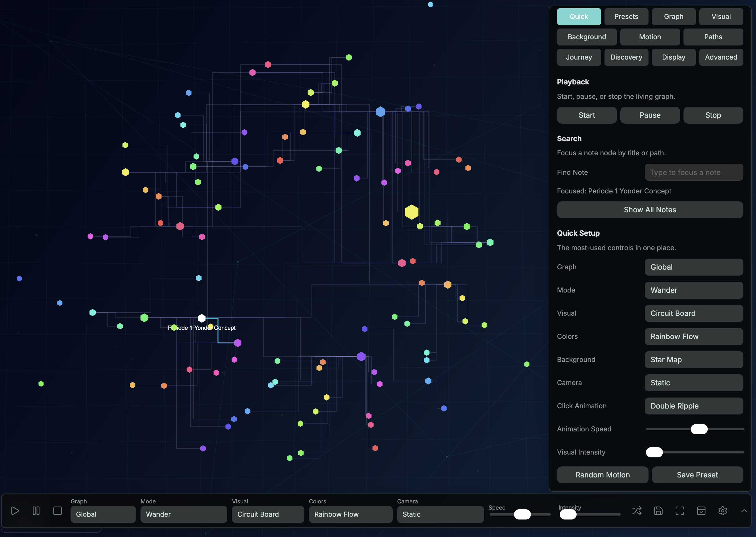Click the focused white Periode 1 node
This screenshot has width=756, height=537.
202,318
